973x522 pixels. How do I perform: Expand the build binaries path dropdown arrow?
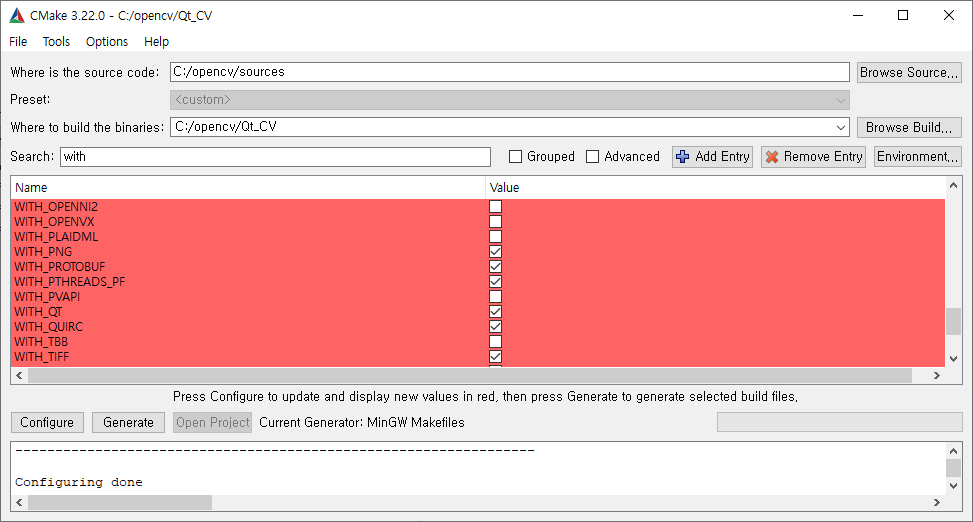(841, 127)
